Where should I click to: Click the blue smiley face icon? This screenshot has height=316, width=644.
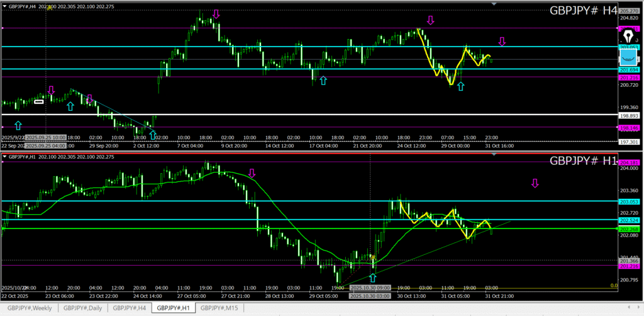[628, 57]
